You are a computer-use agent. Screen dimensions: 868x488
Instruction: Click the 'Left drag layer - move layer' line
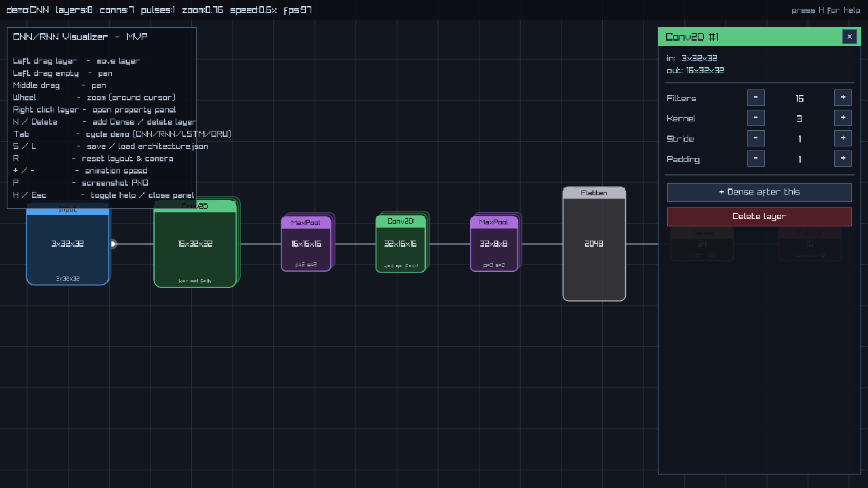(77, 61)
